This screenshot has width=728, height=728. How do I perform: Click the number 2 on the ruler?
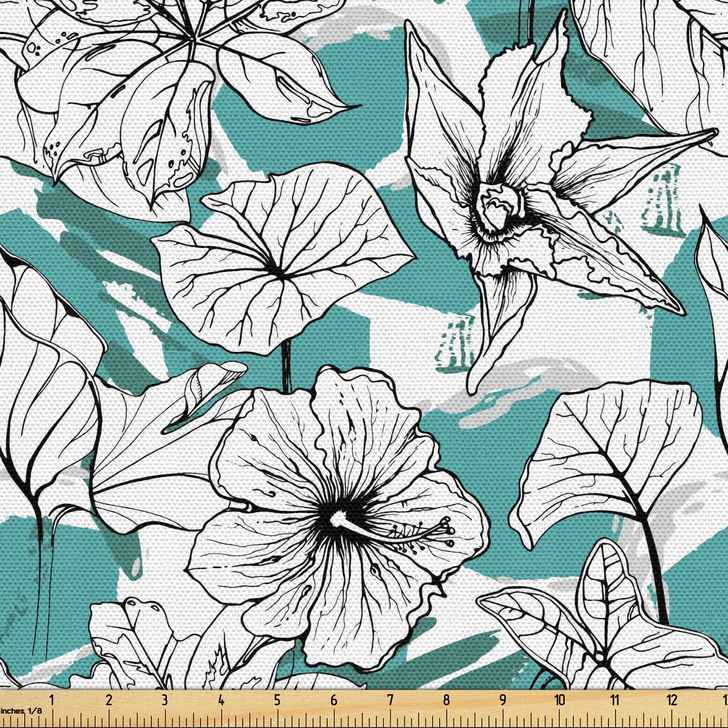point(108,700)
